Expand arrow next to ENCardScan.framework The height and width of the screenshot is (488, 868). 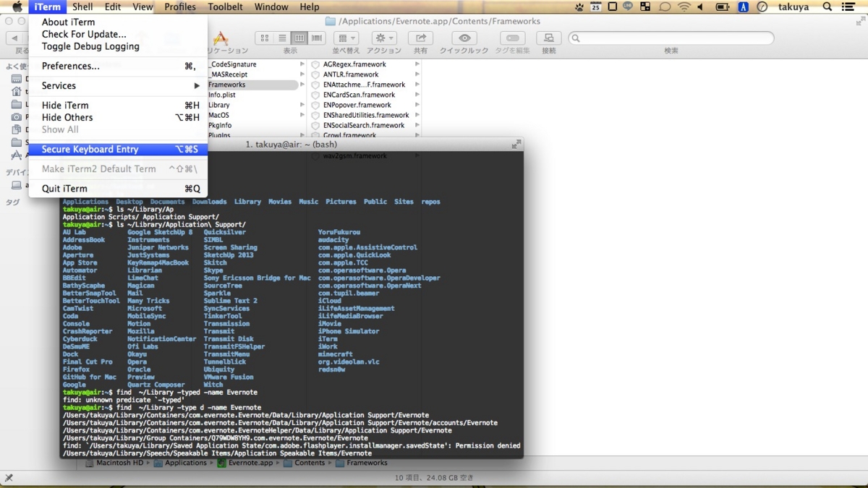(x=417, y=95)
